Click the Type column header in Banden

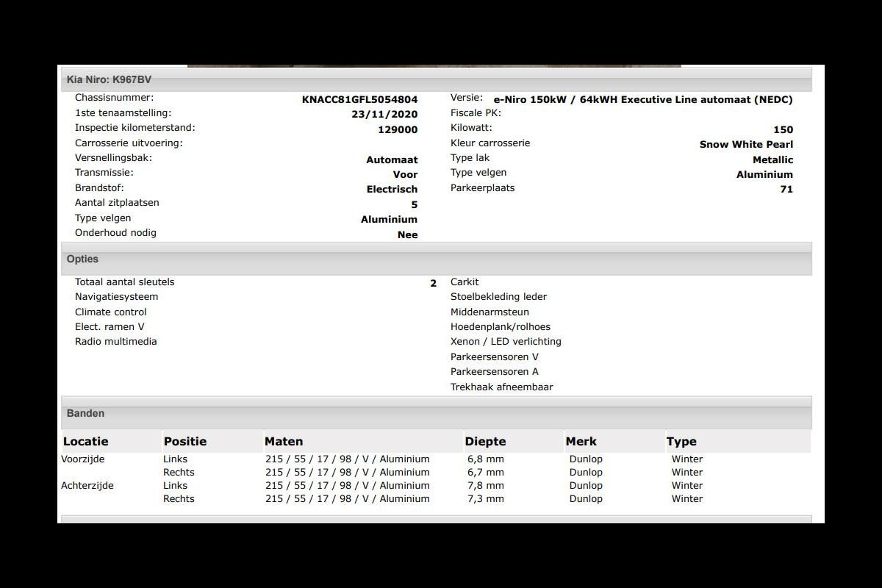[x=681, y=442]
